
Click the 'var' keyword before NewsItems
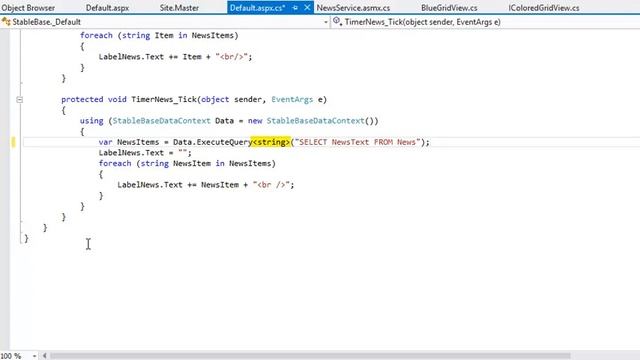pos(105,142)
